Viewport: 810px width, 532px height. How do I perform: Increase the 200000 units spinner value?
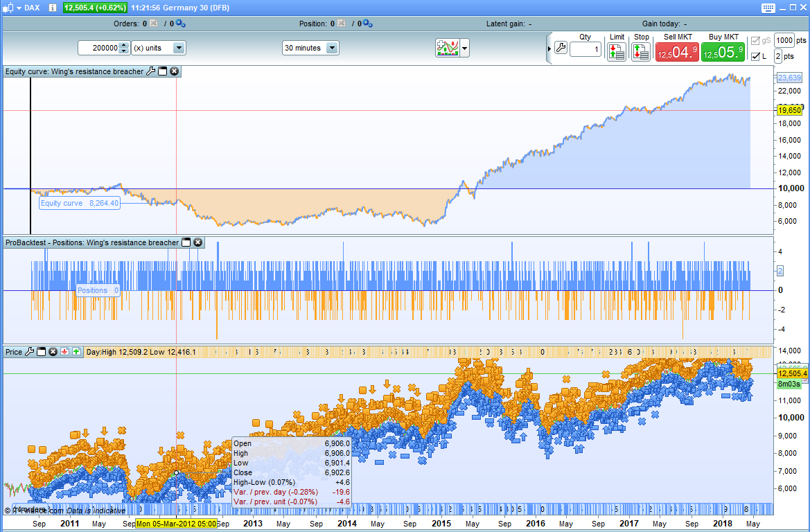[x=124, y=45]
